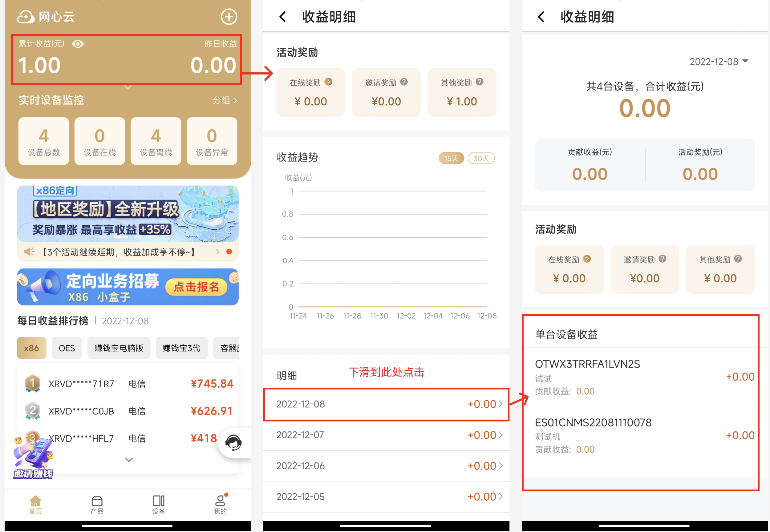Screen dimensions: 770x532
Task: Tap the 昨日收益 0.00 value
Action: (213, 65)
